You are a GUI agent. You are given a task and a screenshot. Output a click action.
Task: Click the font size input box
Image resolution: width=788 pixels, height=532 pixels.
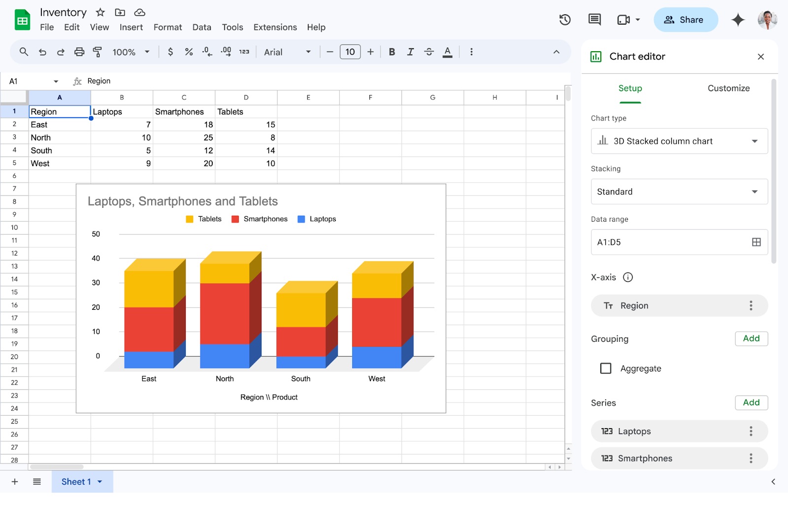(x=350, y=52)
